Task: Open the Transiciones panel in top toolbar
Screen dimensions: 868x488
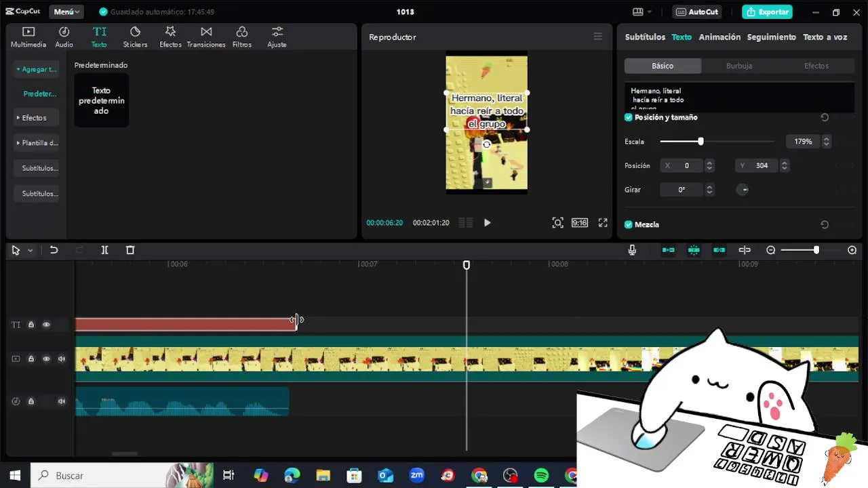Action: (x=206, y=37)
